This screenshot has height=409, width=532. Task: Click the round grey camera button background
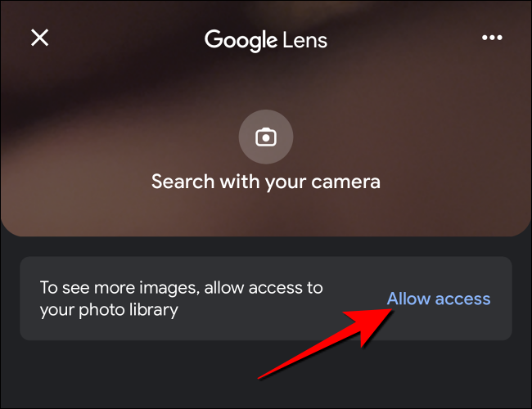coord(266,137)
